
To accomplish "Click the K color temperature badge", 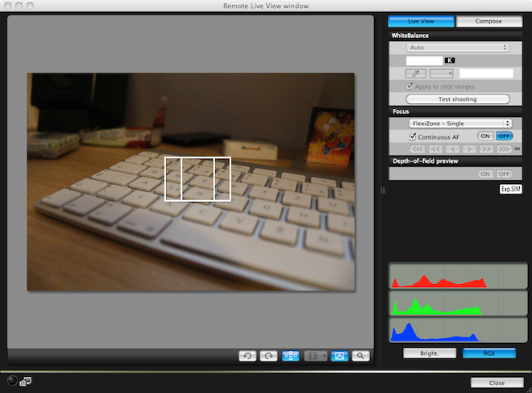I will tap(450, 61).
